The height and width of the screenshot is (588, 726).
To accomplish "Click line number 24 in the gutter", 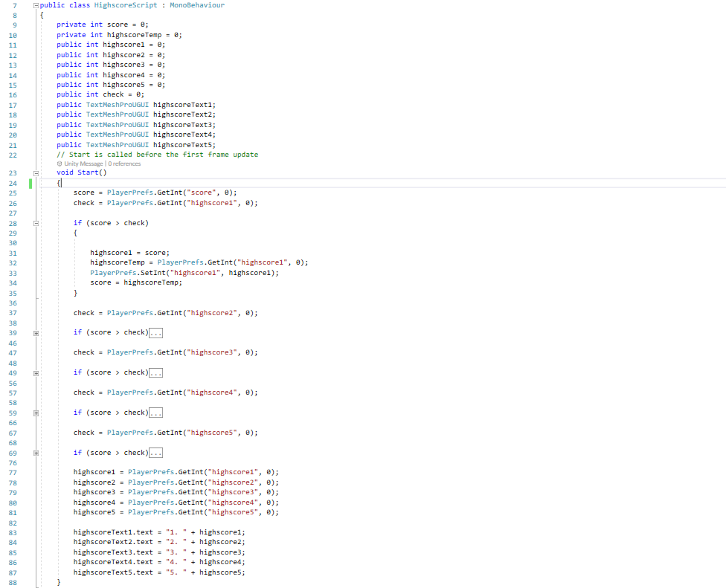I will coord(13,184).
